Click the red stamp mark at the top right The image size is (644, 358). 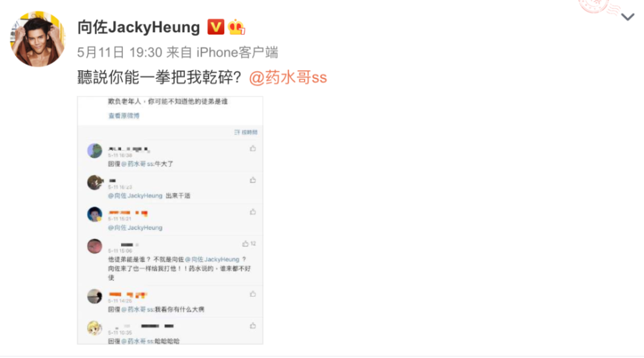coord(599,7)
